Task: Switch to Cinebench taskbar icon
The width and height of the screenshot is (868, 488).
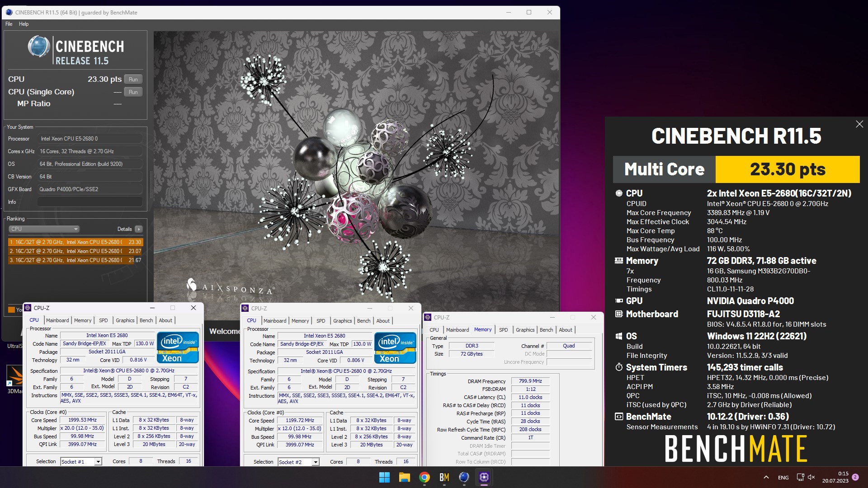Action: [x=464, y=477]
